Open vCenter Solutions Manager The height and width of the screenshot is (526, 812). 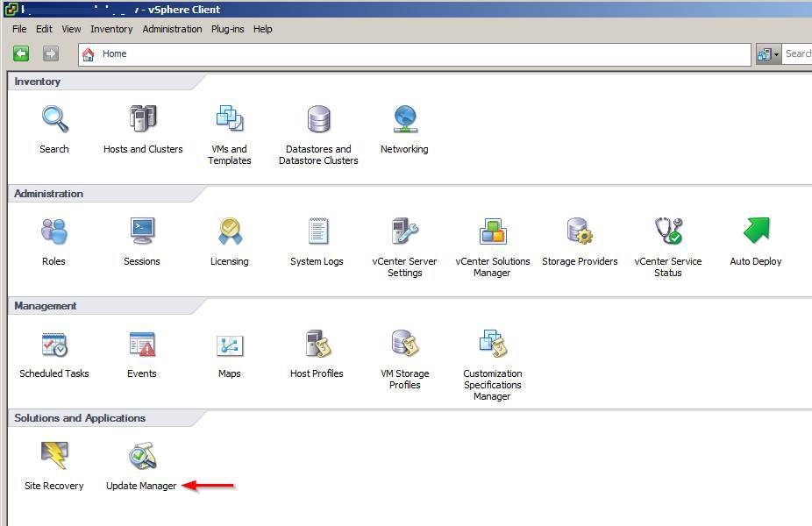click(493, 231)
